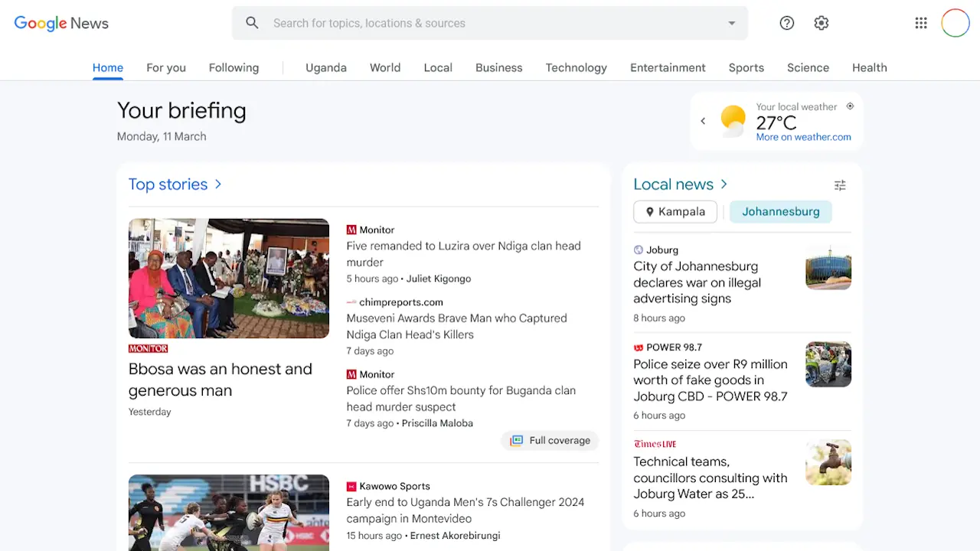980x551 pixels.
Task: Click the sunny weather icon
Action: (733, 121)
